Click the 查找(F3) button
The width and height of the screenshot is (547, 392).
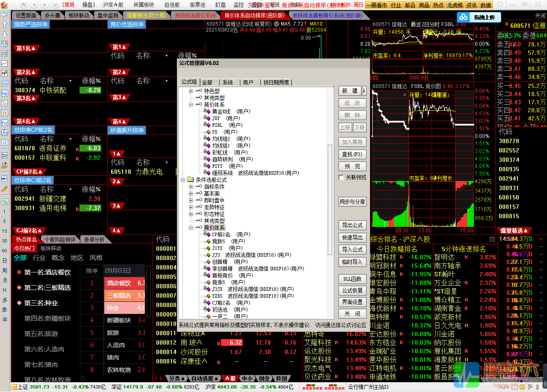coord(352,154)
